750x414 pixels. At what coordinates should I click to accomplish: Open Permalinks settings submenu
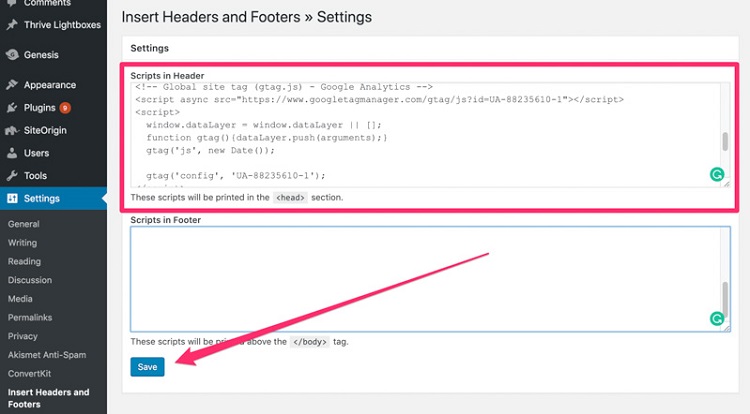point(30,317)
